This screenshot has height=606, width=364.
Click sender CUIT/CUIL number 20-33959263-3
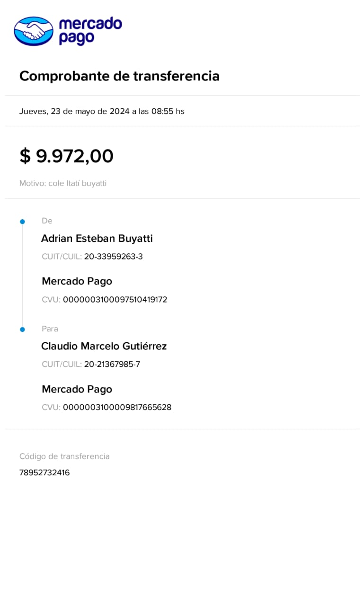tap(113, 257)
